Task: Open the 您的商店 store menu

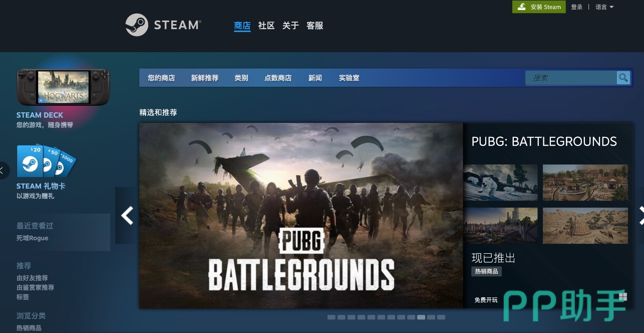Action: 161,78
